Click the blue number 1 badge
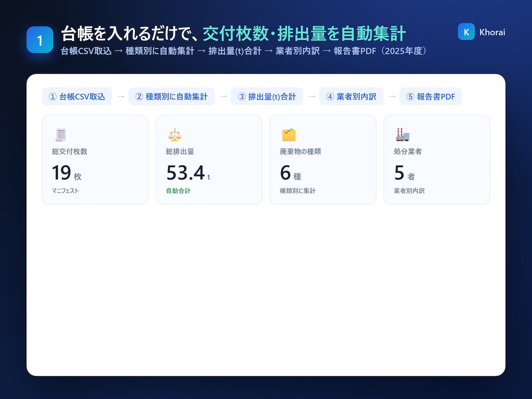 coord(40,40)
